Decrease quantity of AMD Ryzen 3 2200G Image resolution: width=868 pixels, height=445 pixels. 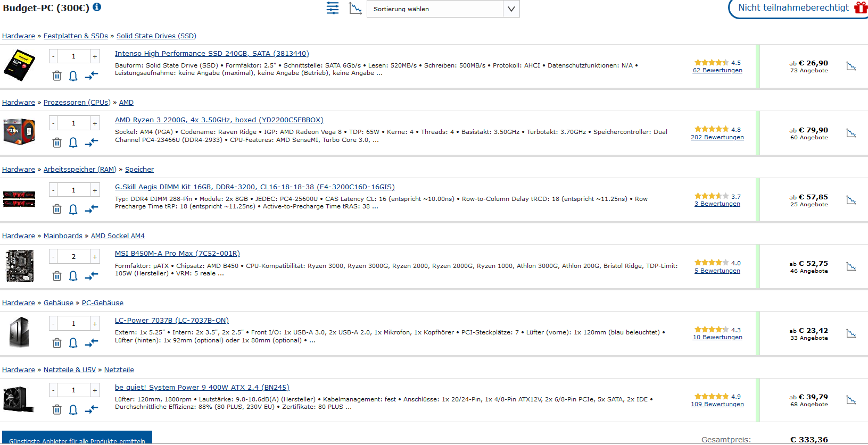[53, 123]
